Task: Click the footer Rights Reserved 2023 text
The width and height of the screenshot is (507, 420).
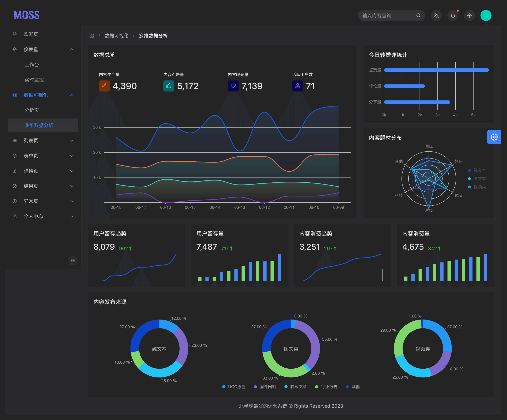Action: (x=318, y=406)
